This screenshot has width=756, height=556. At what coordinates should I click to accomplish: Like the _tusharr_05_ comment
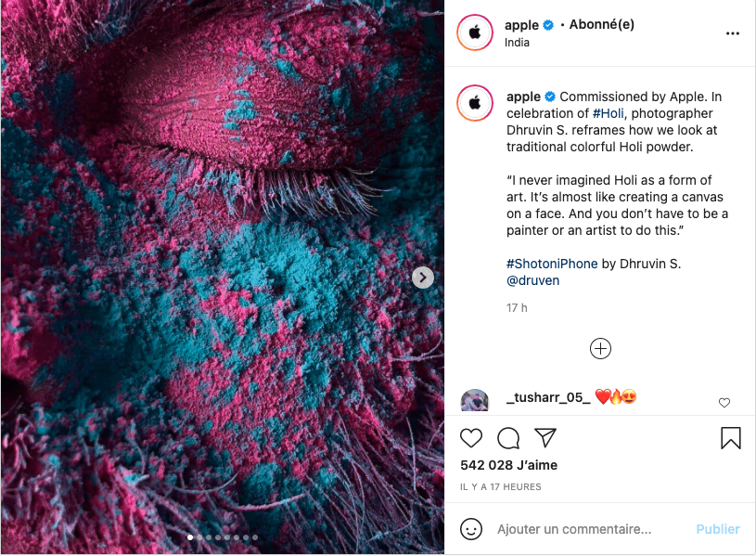724,403
